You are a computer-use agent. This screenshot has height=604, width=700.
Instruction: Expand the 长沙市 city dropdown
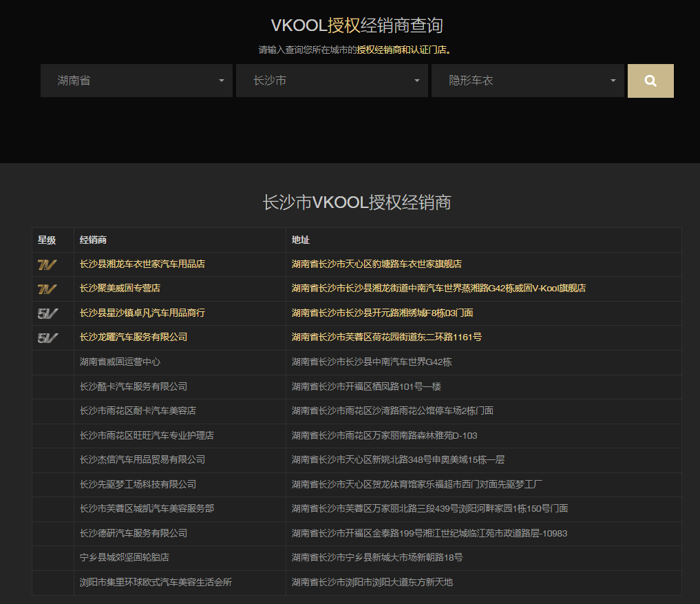[332, 81]
